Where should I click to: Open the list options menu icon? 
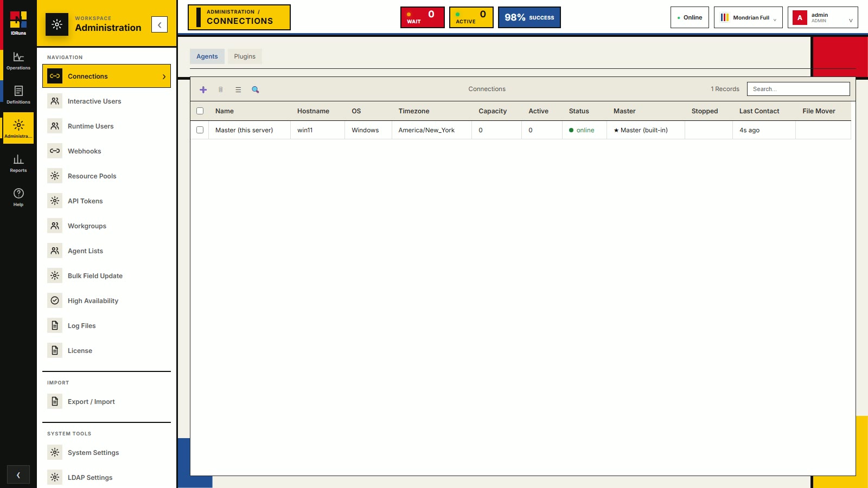(x=238, y=89)
